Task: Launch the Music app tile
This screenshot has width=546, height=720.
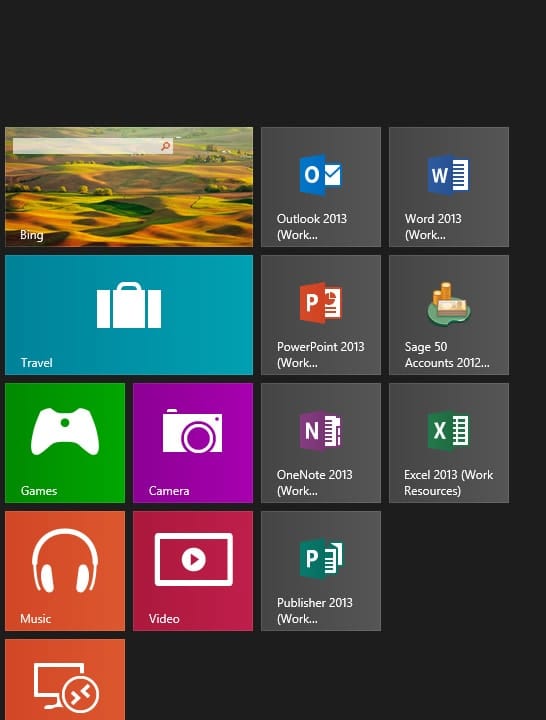Action: coord(65,571)
